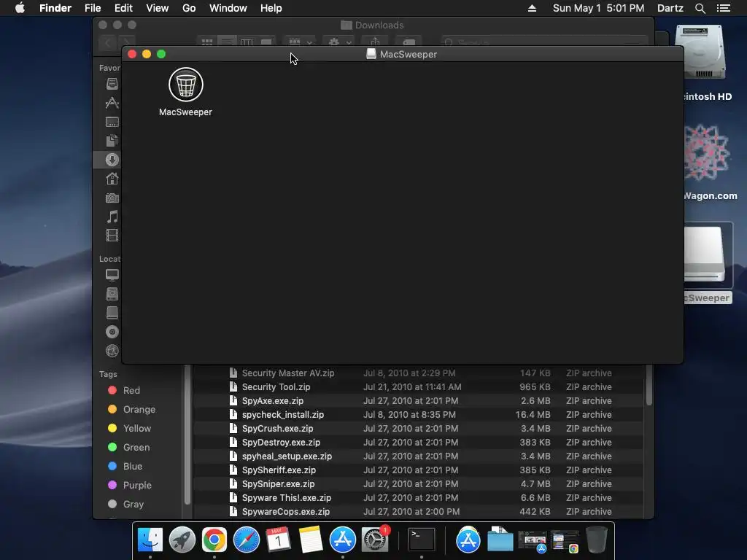
Task: Open the Music note icon in the sidebar
Action: point(112,217)
